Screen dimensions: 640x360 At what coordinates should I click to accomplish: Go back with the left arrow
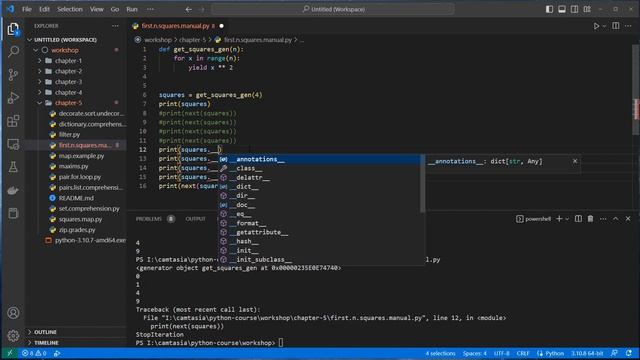(x=188, y=9)
